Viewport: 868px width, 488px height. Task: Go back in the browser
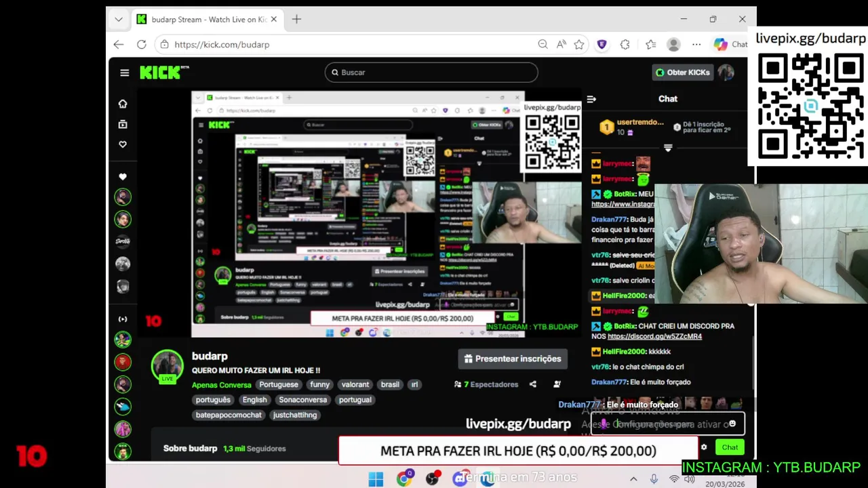click(x=119, y=44)
